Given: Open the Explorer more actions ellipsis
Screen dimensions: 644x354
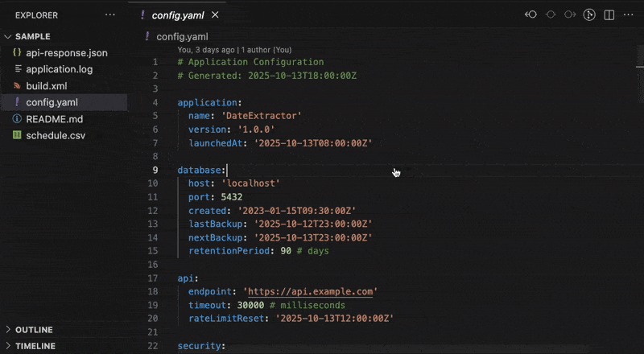Looking at the screenshot, I should point(110,15).
